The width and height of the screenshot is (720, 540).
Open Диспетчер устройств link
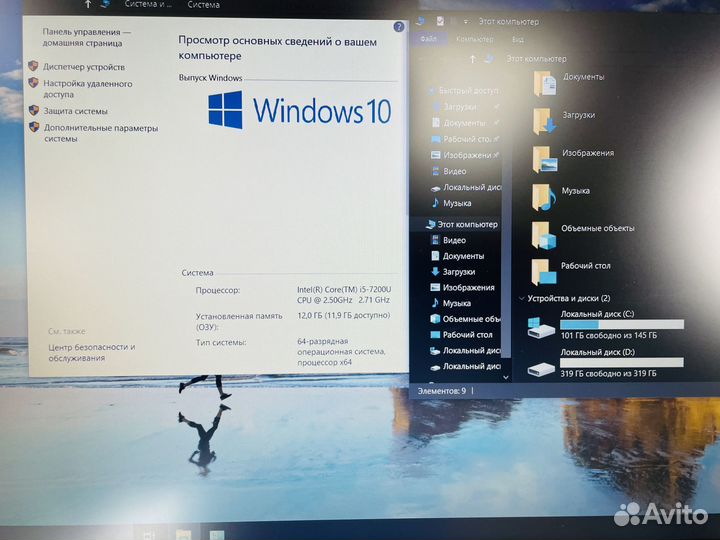point(84,67)
